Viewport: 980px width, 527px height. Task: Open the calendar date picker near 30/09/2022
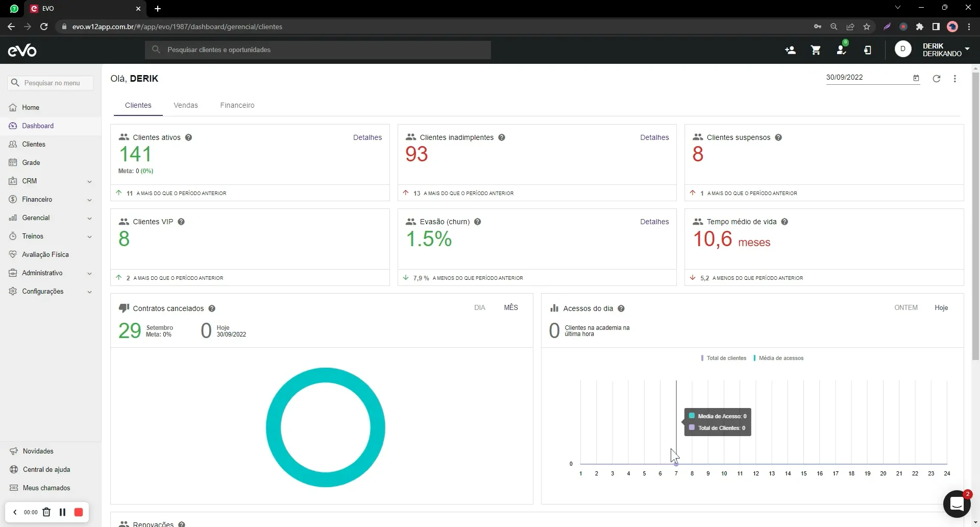tap(917, 78)
